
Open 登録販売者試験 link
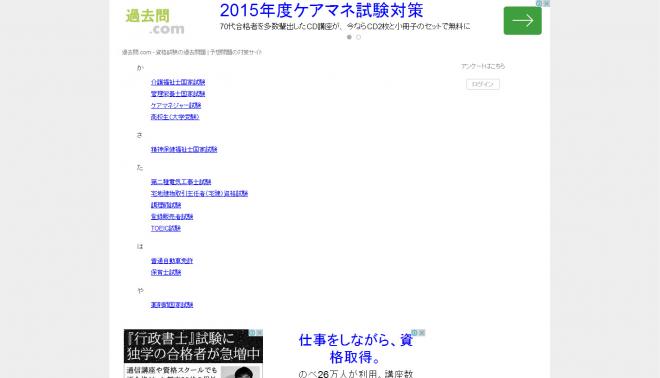click(172, 216)
